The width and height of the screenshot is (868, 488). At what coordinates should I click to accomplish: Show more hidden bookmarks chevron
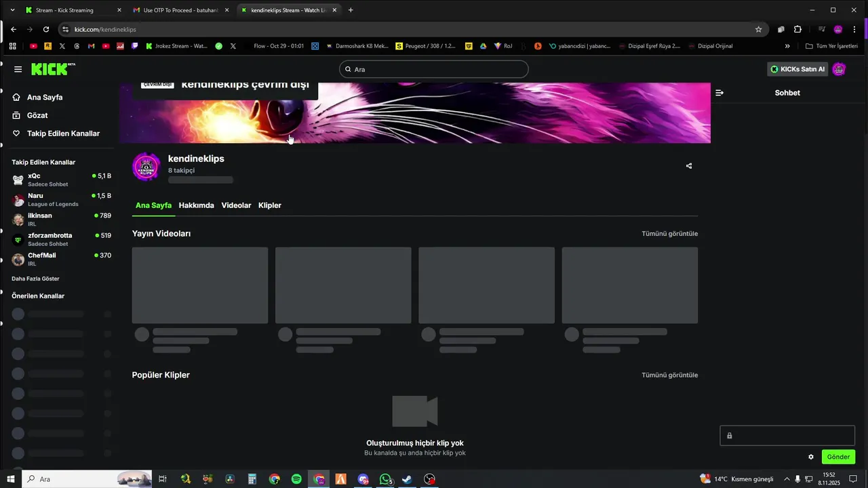tap(787, 46)
